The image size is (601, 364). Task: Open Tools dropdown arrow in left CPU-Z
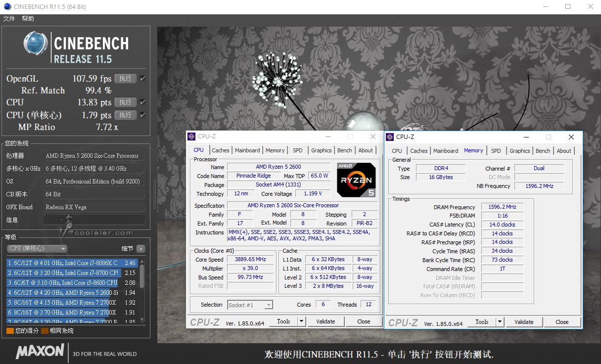point(301,321)
